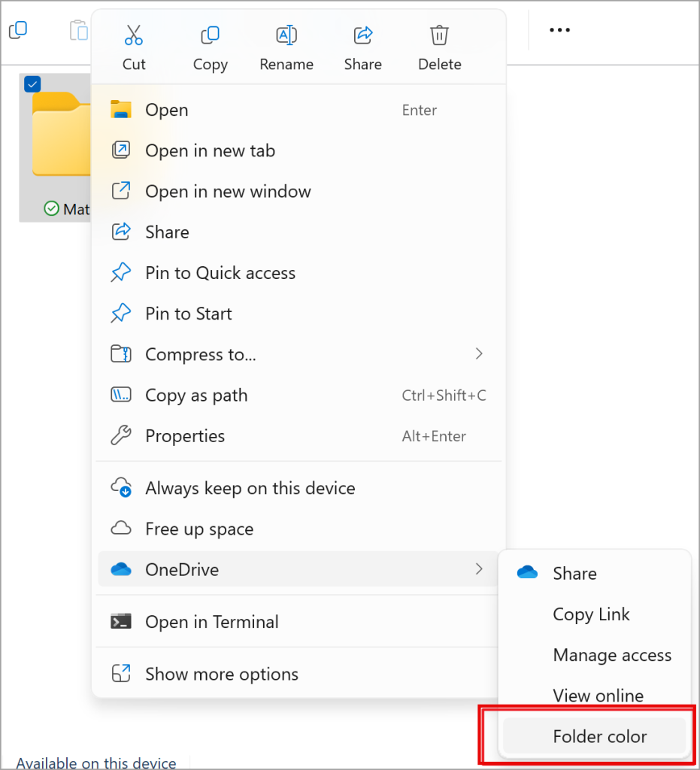This screenshot has width=700, height=770.
Task: Choose Manage access in the submenu
Action: coord(612,655)
